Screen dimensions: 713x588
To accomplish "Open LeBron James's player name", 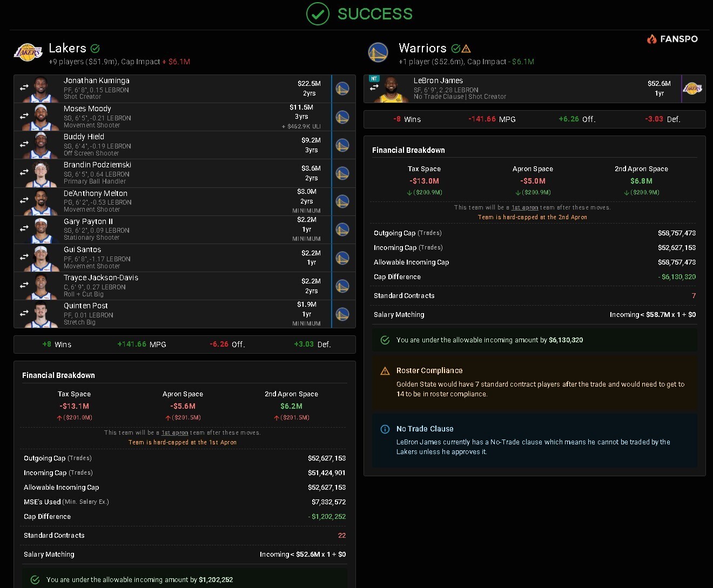I will tap(439, 80).
